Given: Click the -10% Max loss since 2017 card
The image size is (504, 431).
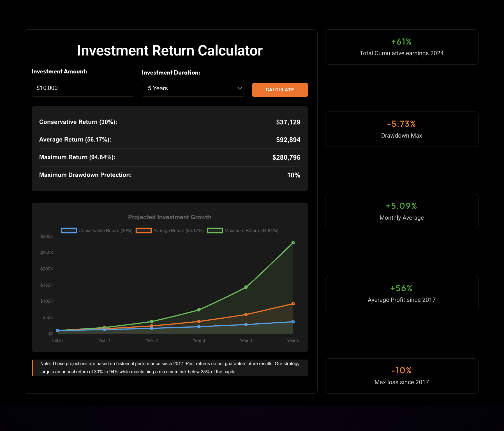Looking at the screenshot, I should [x=401, y=376].
